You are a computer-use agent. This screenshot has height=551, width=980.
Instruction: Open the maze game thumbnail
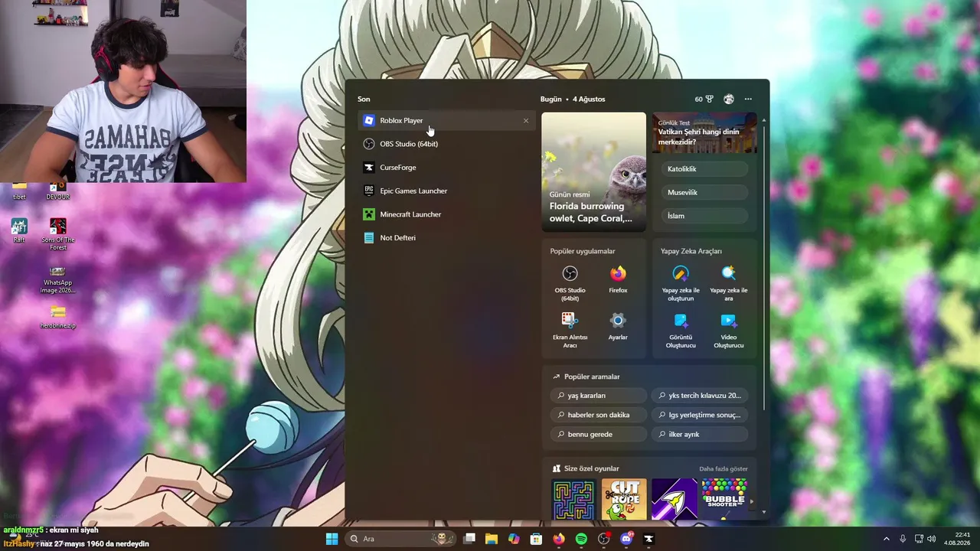pos(573,500)
